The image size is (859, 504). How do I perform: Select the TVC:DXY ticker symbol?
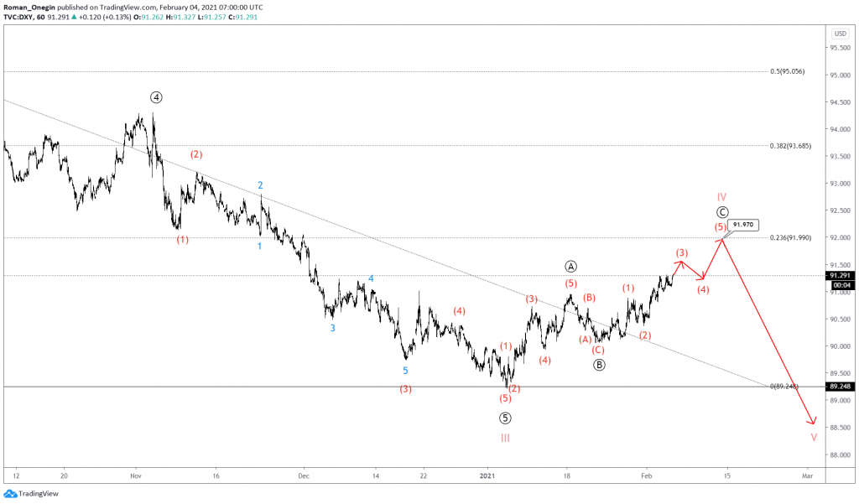[x=18, y=15]
